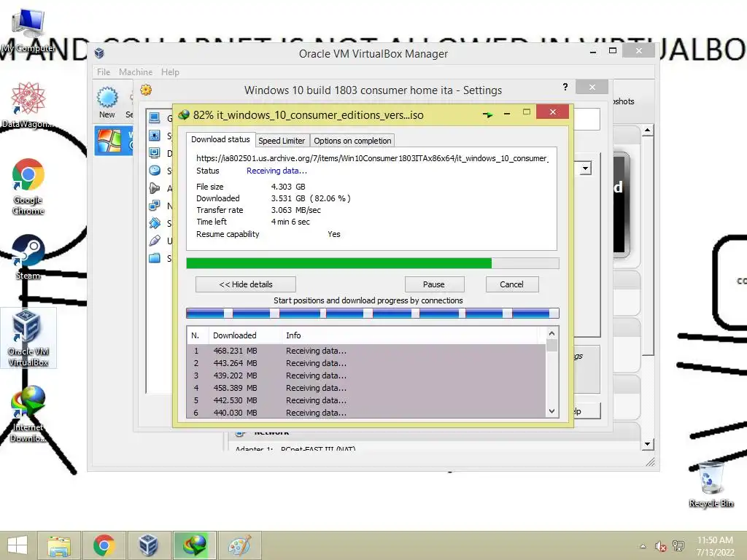Open My Computer desktop icon
Viewport: 747px width, 560px height.
pos(28,30)
